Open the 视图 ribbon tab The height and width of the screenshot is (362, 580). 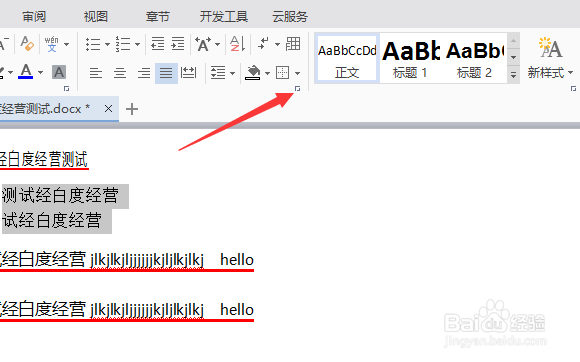pos(96,17)
